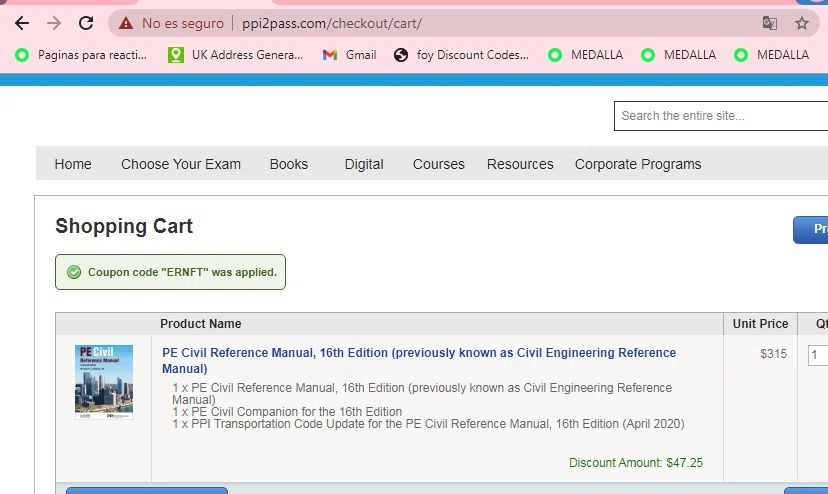Edit the quantity field showing 1
This screenshot has height=494, width=828.
click(818, 355)
